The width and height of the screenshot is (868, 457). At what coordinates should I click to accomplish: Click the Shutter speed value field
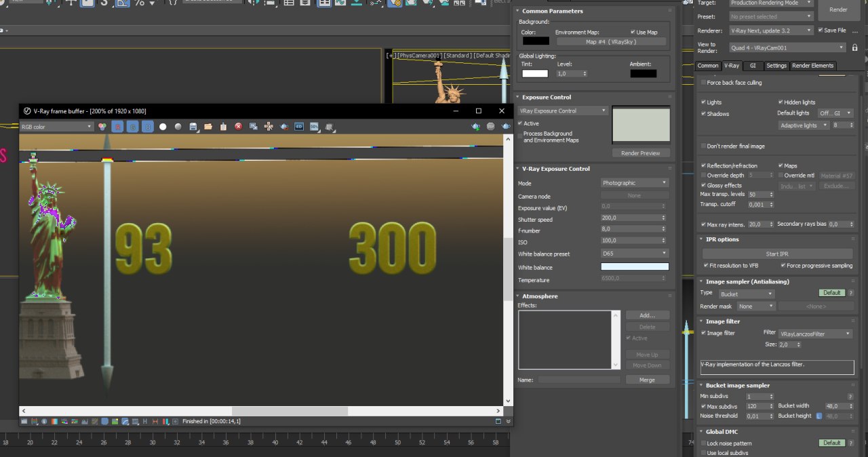point(630,218)
